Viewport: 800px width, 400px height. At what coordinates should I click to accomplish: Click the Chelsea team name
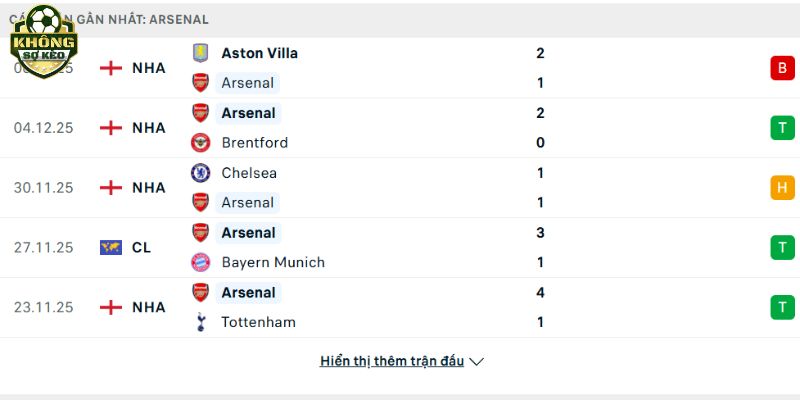click(x=249, y=172)
